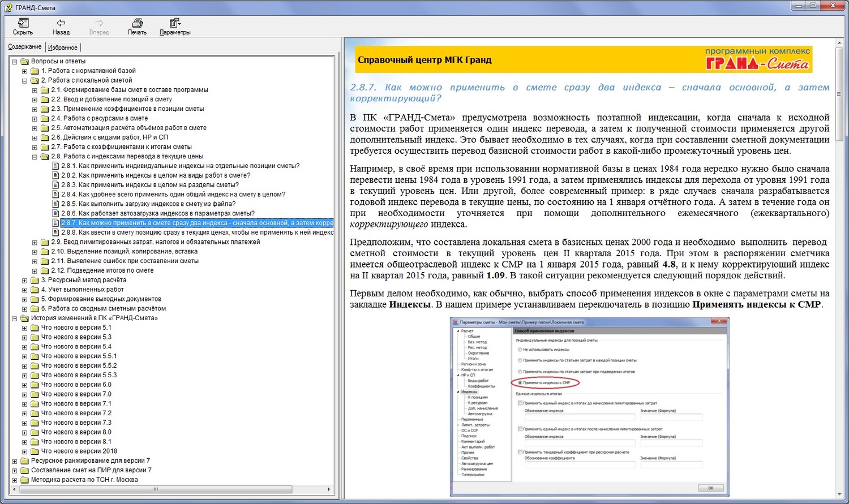Click ГРАНД-Смета logo in the banner
849x504 pixels.
(x=757, y=59)
